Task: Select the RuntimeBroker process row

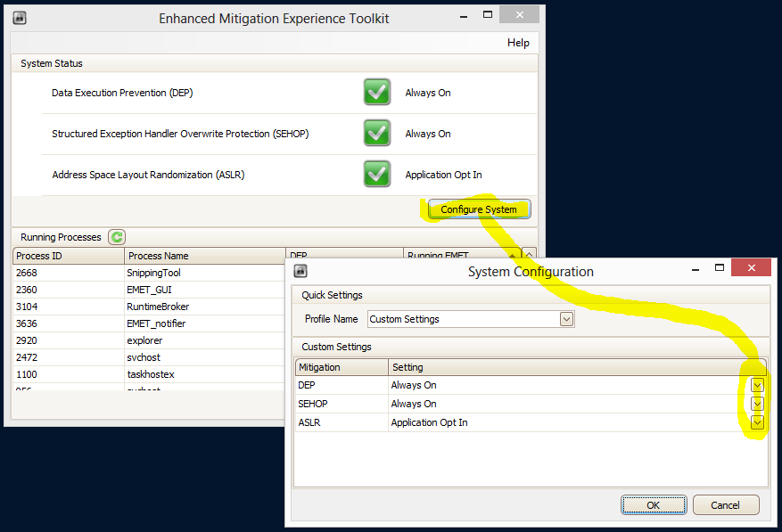Action: tap(149, 307)
